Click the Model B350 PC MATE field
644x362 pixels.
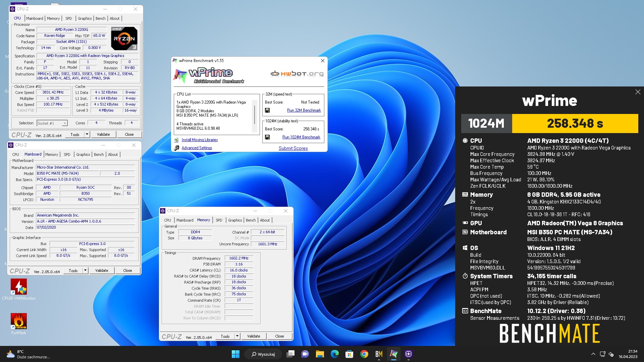pos(67,173)
